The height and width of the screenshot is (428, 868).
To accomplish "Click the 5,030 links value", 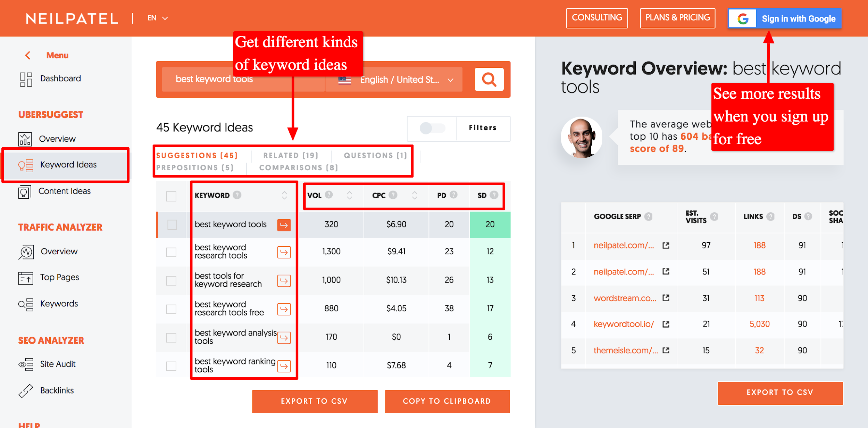I will click(759, 324).
